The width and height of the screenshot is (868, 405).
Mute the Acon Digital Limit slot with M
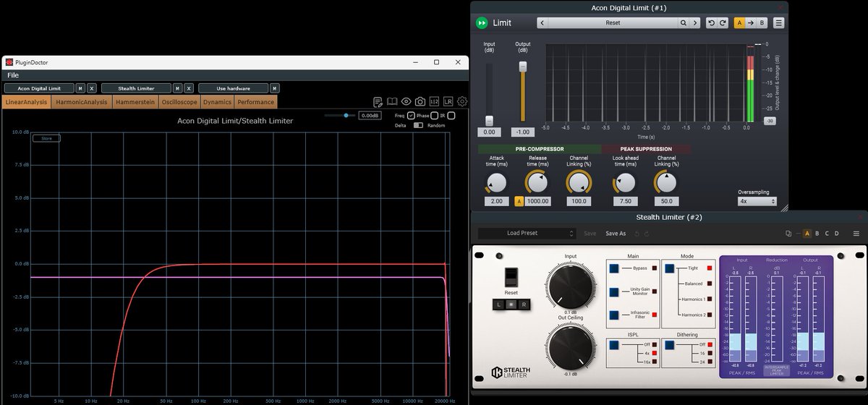point(81,88)
